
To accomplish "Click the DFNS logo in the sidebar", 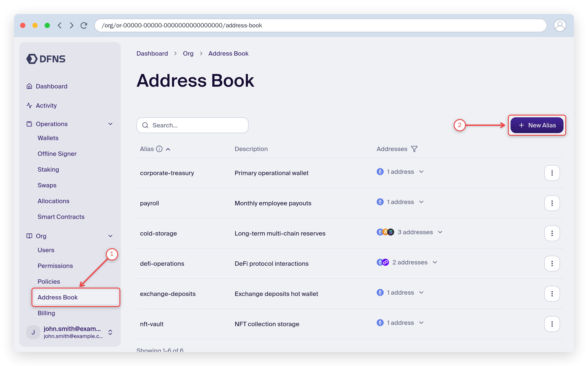I will tap(46, 59).
